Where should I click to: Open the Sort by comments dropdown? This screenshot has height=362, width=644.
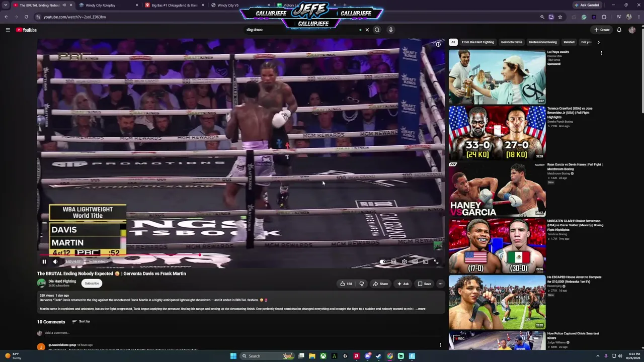point(81,321)
